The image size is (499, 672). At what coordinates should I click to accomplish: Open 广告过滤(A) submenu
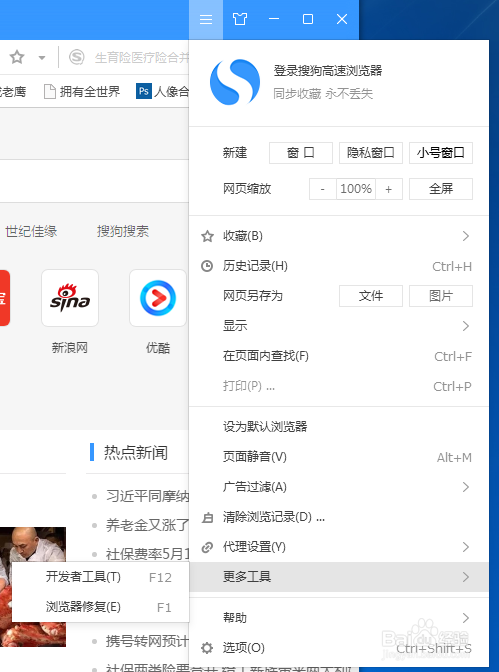pyautogui.click(x=339, y=487)
